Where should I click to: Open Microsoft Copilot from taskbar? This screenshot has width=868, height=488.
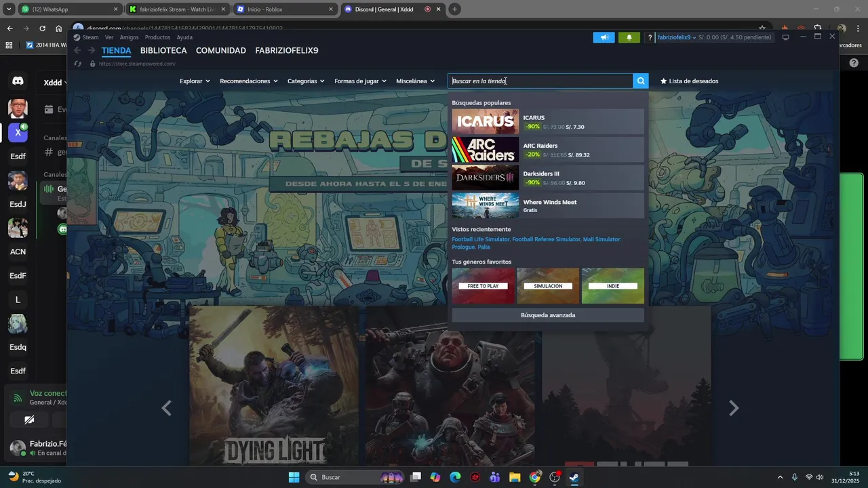[435, 477]
